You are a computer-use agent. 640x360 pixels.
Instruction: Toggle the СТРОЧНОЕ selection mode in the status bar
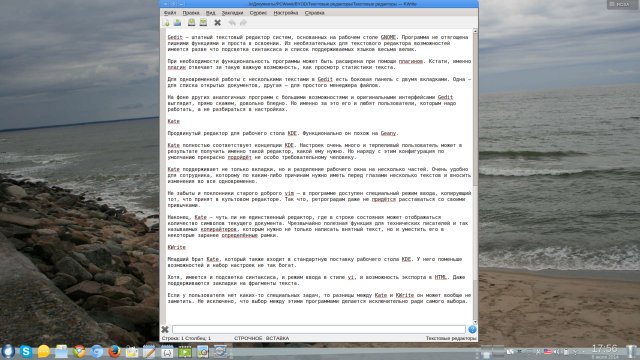(x=248, y=338)
